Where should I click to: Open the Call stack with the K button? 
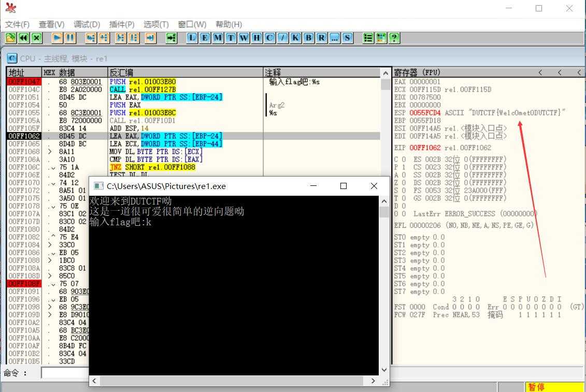point(295,38)
